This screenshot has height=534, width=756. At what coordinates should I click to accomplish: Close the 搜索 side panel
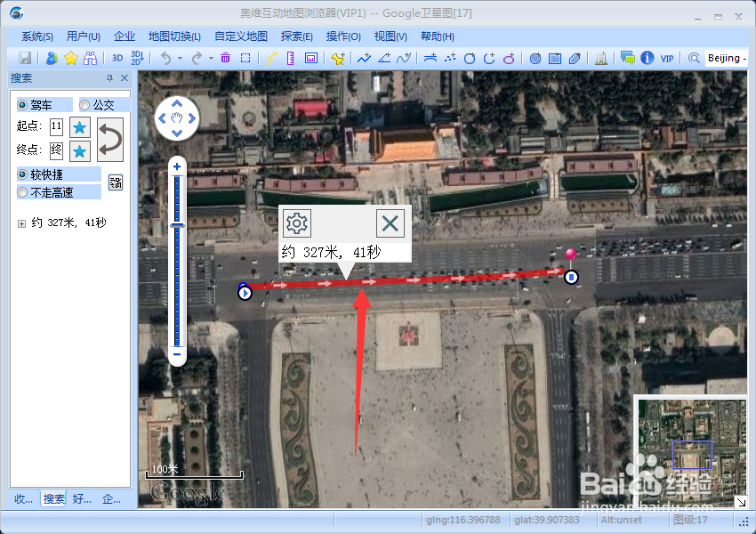[125, 78]
